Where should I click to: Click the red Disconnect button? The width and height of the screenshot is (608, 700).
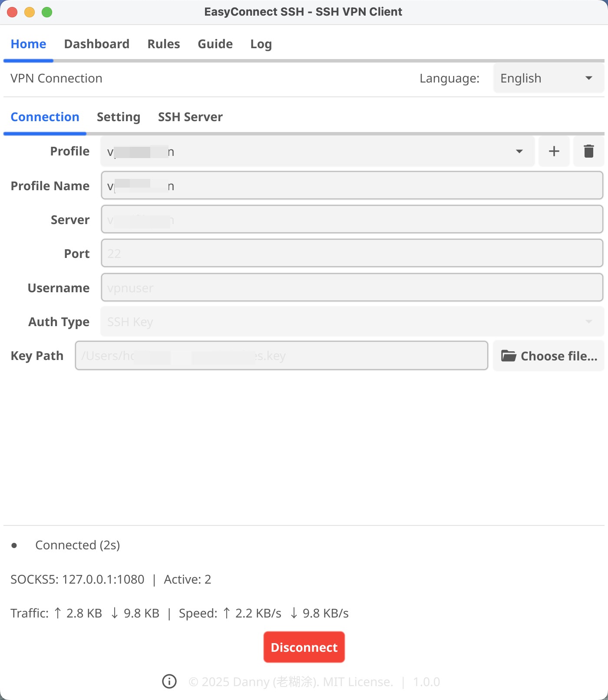pos(304,647)
